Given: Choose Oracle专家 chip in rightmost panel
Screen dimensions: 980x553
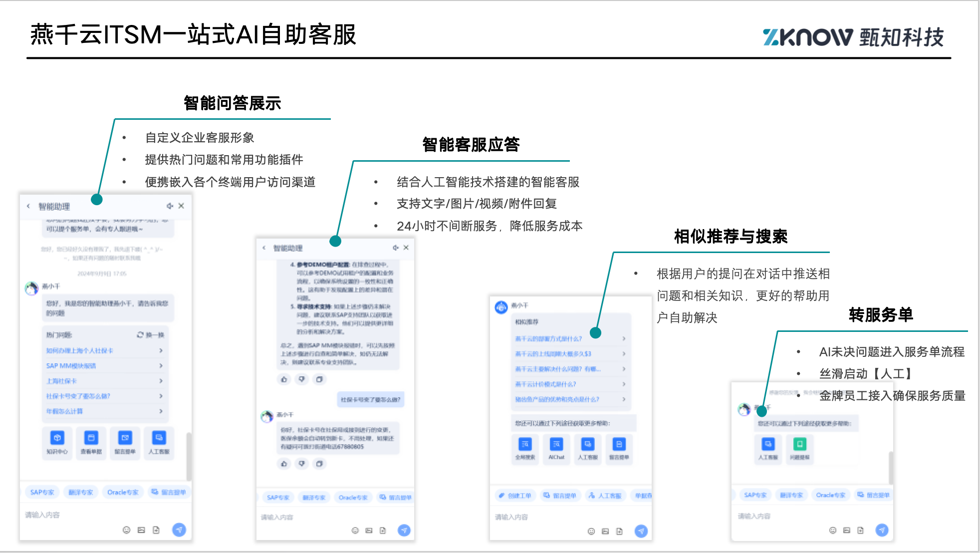Looking at the screenshot, I should click(x=830, y=495).
